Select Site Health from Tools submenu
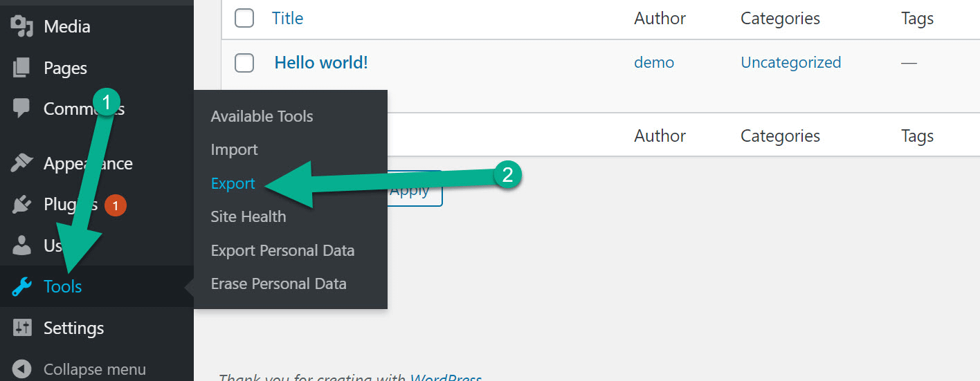The image size is (980, 381). pyautogui.click(x=248, y=216)
